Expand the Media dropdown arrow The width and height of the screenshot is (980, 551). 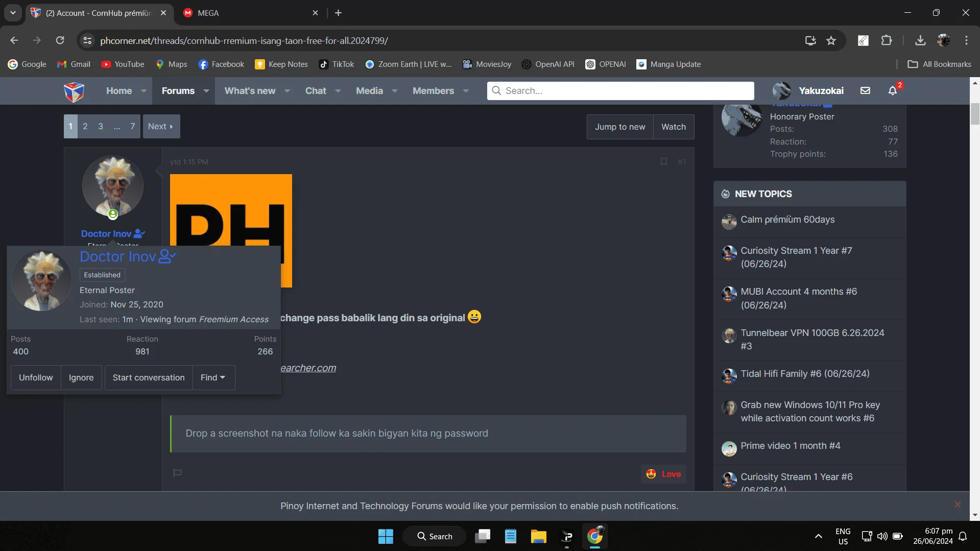(x=395, y=91)
